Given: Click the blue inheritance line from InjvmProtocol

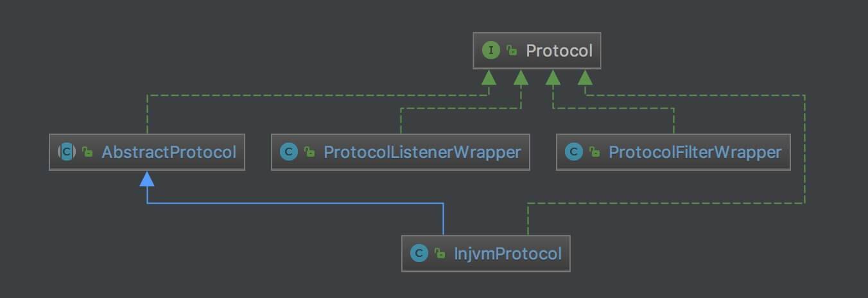Looking at the screenshot, I should (x=295, y=203).
